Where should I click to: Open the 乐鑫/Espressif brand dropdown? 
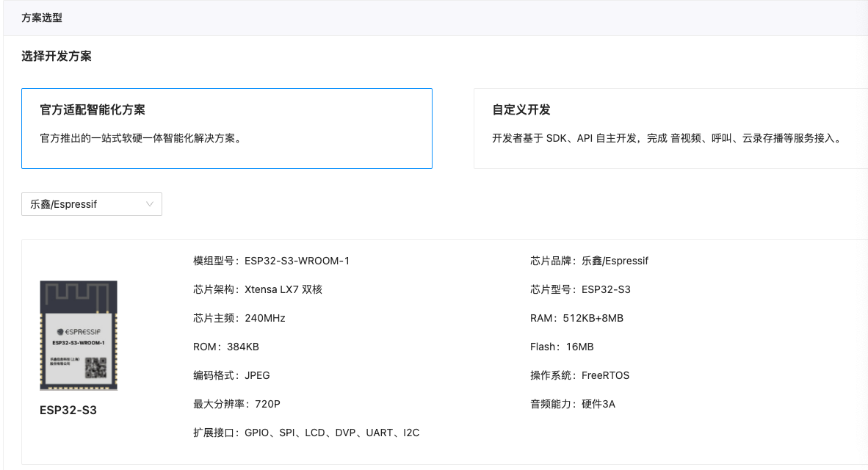point(92,204)
